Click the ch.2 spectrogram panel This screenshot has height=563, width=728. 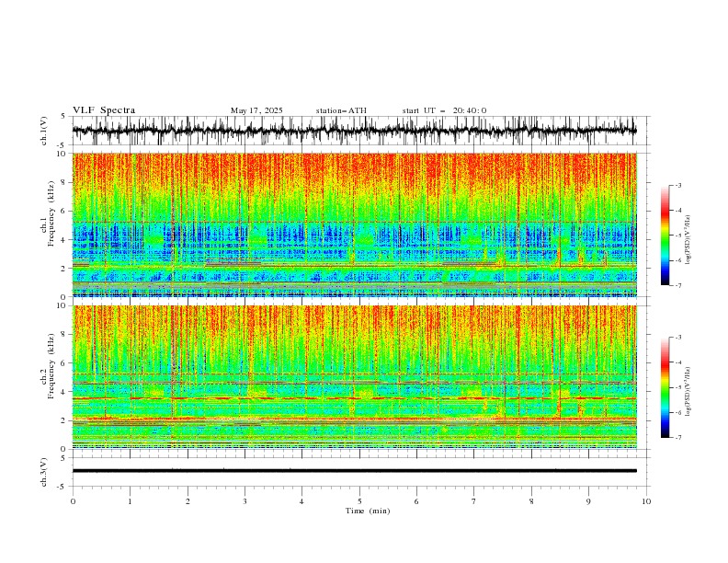(x=355, y=377)
